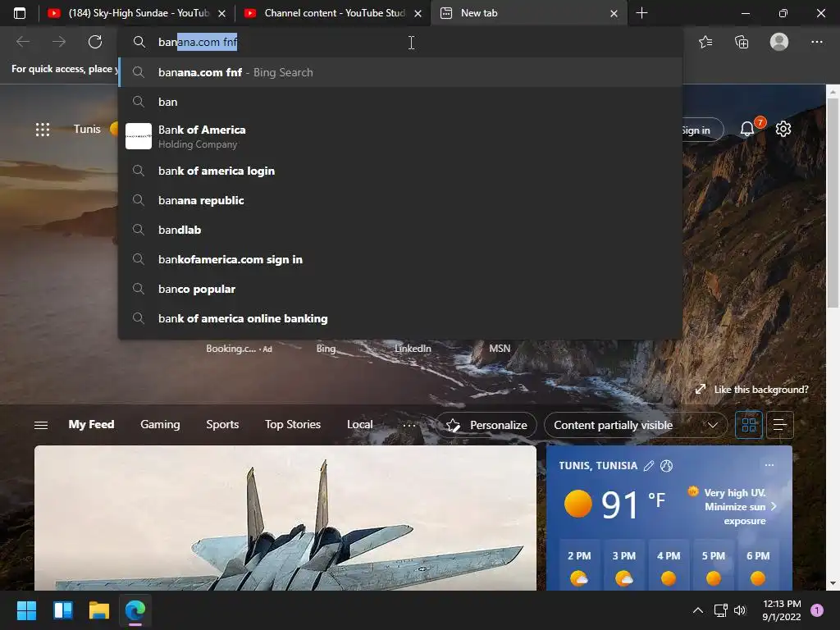Open the Favorites star icon
840x630 pixels.
tap(705, 42)
